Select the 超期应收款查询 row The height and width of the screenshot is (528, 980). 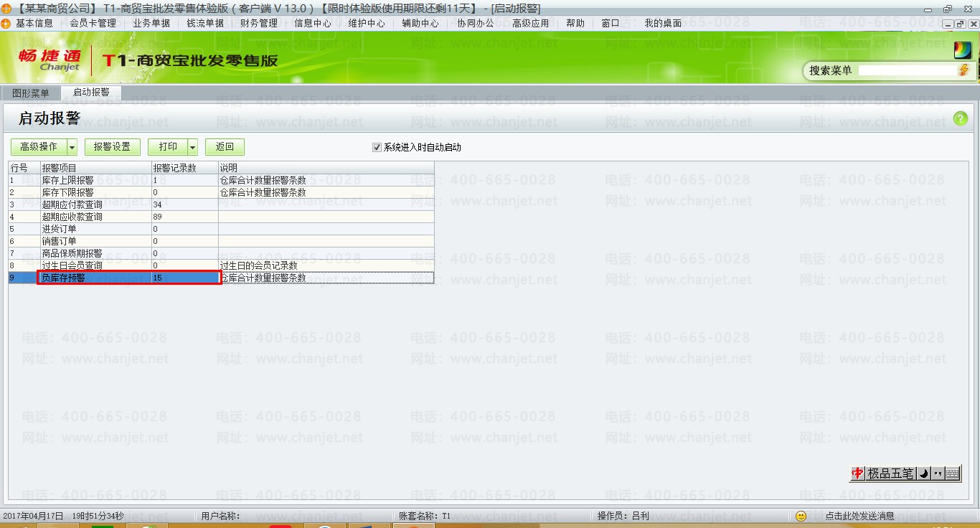[72, 217]
